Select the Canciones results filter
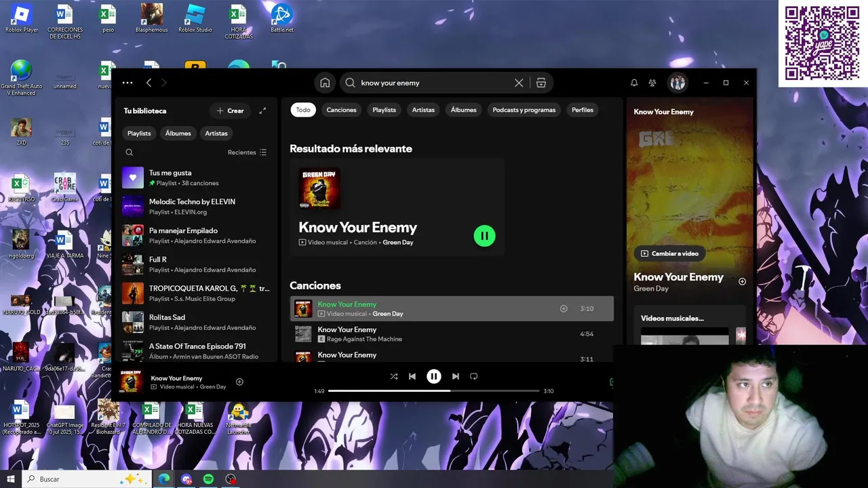Image resolution: width=868 pixels, height=488 pixels. 341,110
